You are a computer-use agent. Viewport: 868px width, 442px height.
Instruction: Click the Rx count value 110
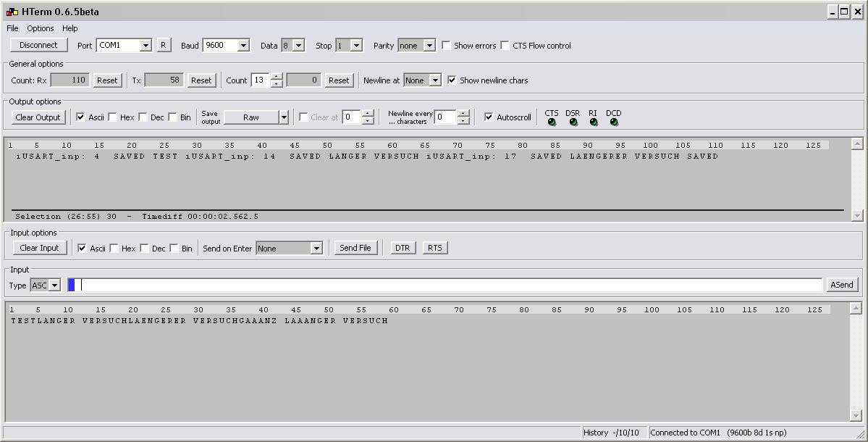(x=69, y=80)
